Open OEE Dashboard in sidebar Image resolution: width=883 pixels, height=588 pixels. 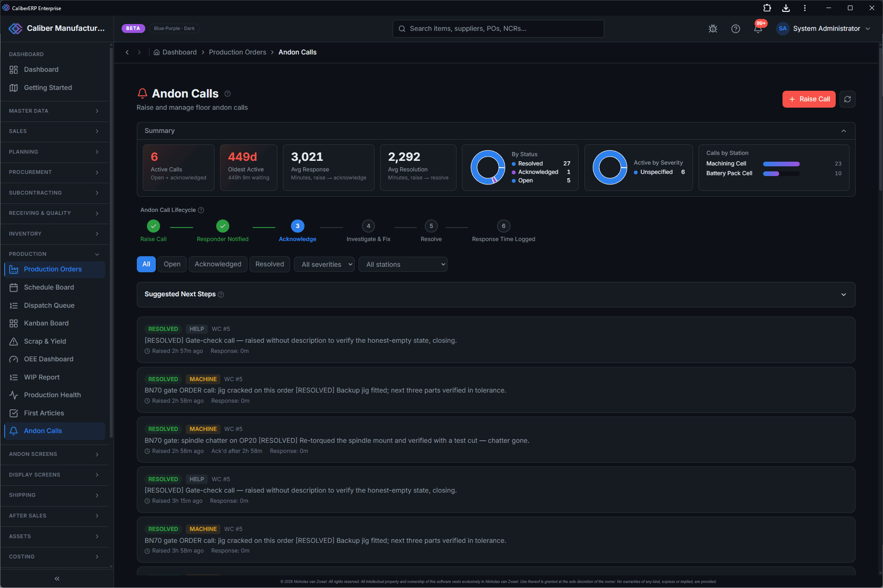coord(54,359)
